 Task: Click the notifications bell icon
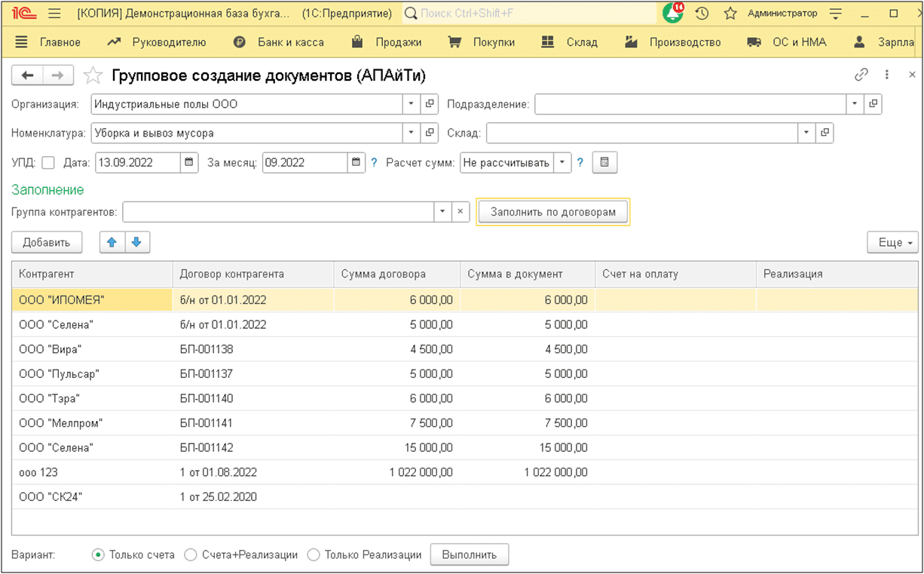click(671, 14)
